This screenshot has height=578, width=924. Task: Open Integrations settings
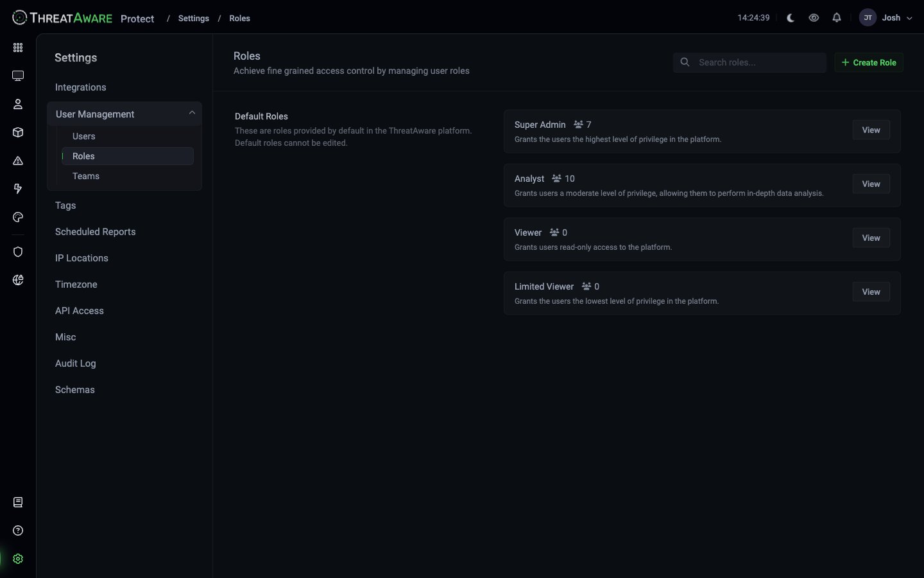coord(81,87)
